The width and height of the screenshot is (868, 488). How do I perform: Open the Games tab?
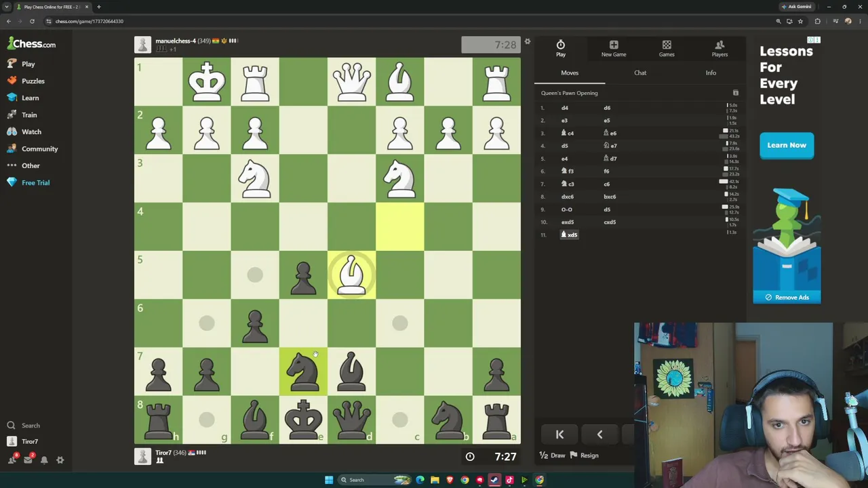pos(667,48)
